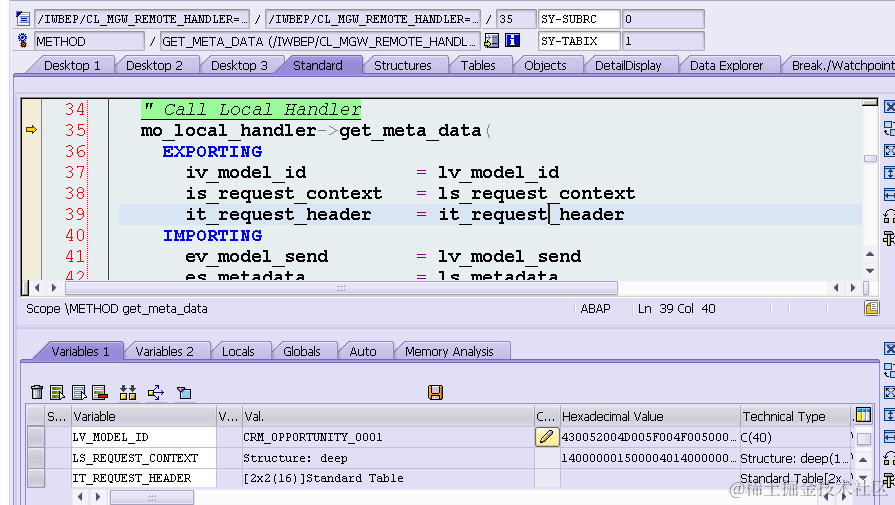Open the Objects tab
The width and height of the screenshot is (895, 505).
(x=545, y=66)
